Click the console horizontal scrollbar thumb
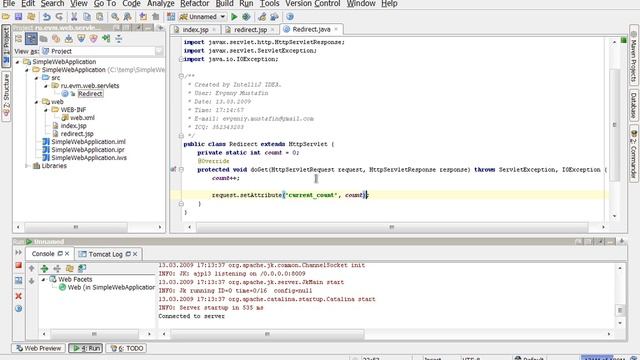Screen dimensions: 640x360 click(x=267, y=334)
